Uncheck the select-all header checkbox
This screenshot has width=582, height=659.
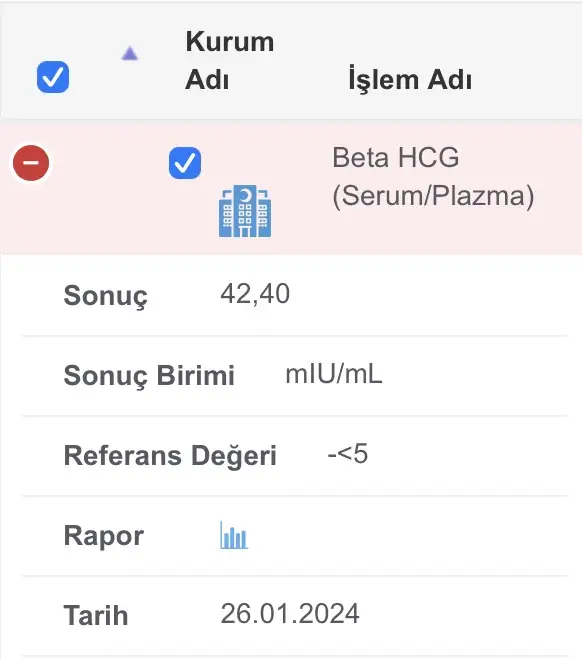pyautogui.click(x=53, y=77)
